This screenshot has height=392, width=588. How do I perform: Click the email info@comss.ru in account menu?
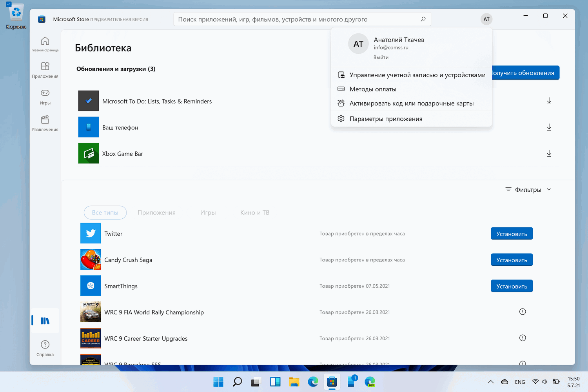point(391,47)
